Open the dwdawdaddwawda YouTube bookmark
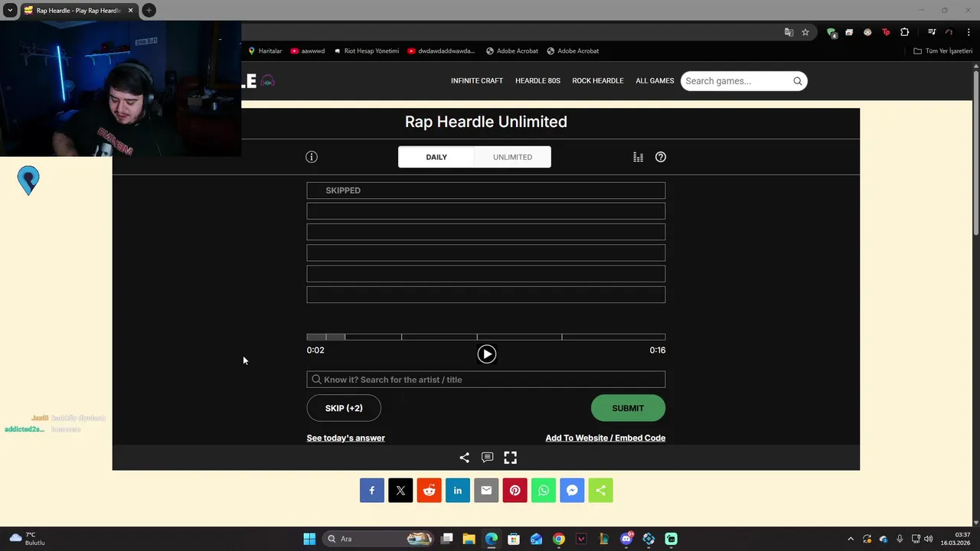 click(442, 51)
